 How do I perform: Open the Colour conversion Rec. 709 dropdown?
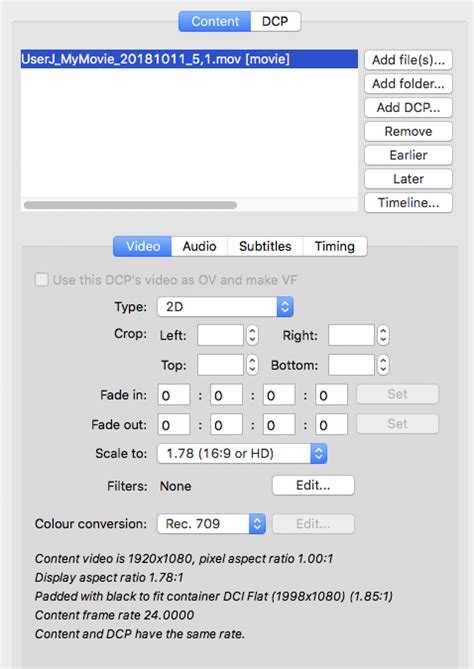coord(211,524)
